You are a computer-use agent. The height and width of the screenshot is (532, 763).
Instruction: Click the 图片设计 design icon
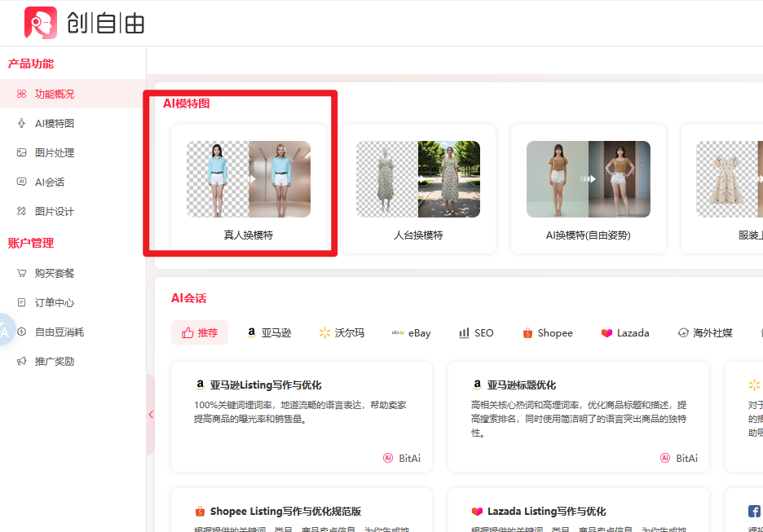coord(21,211)
